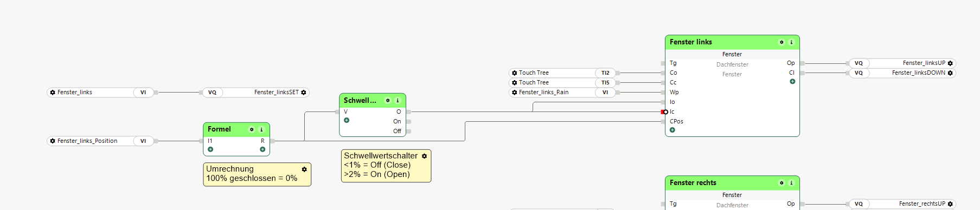This screenshot has height=210, width=980.
Task: Open gear icon on Schwellwertschalter block header
Action: click(x=388, y=101)
